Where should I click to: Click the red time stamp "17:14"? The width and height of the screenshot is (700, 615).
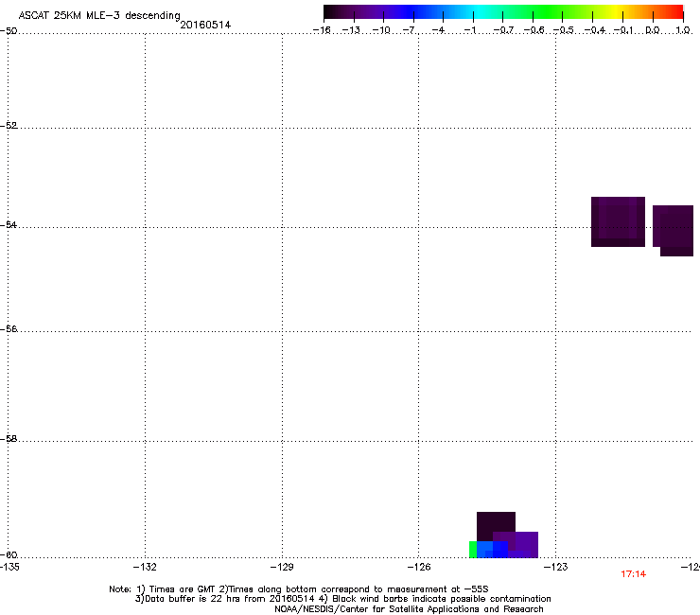633,574
